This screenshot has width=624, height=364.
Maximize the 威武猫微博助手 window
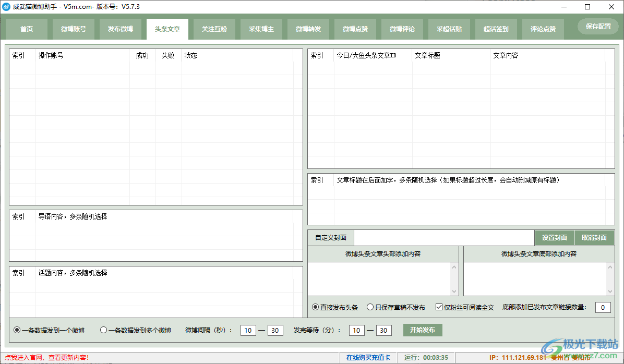point(587,7)
